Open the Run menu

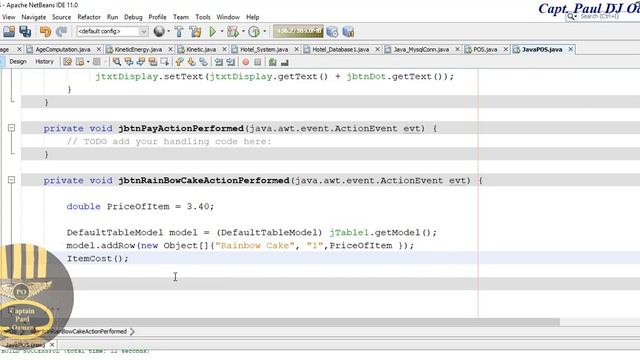[x=112, y=17]
